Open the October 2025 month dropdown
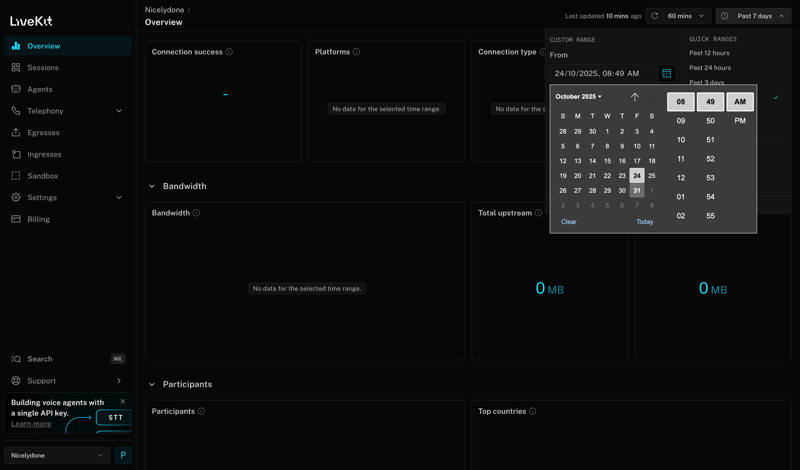This screenshot has height=470, width=800. [x=579, y=96]
